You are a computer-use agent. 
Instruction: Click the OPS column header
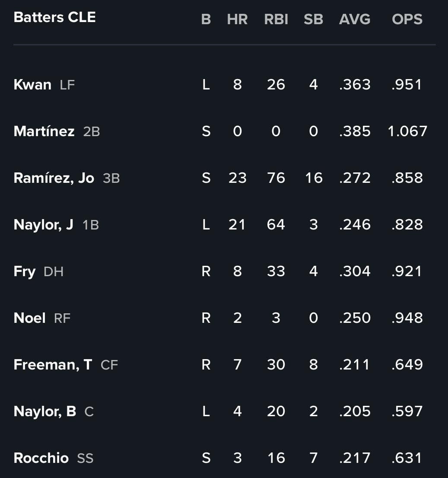[x=407, y=19]
